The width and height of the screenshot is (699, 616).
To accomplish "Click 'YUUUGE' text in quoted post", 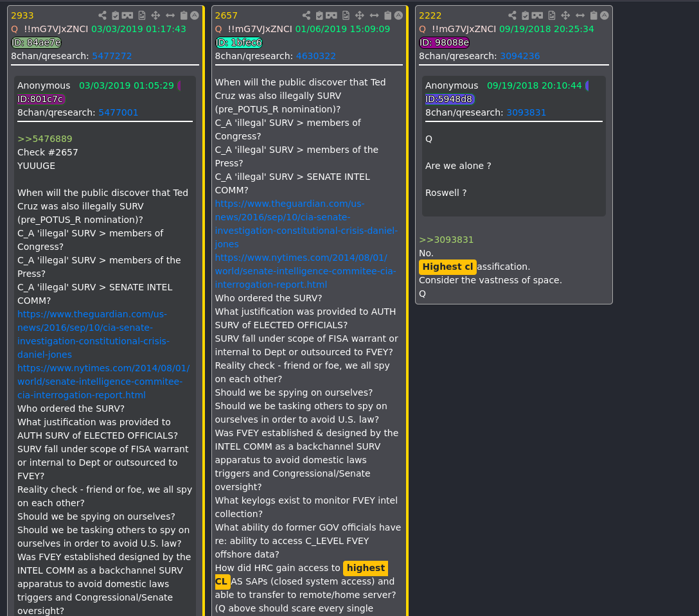I will 36,166.
